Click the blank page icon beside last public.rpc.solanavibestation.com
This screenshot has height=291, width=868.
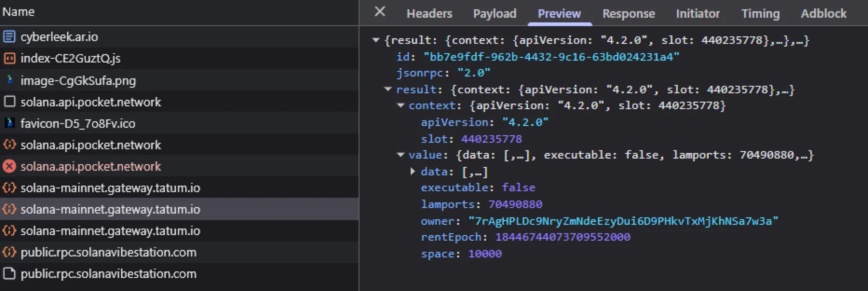9,274
